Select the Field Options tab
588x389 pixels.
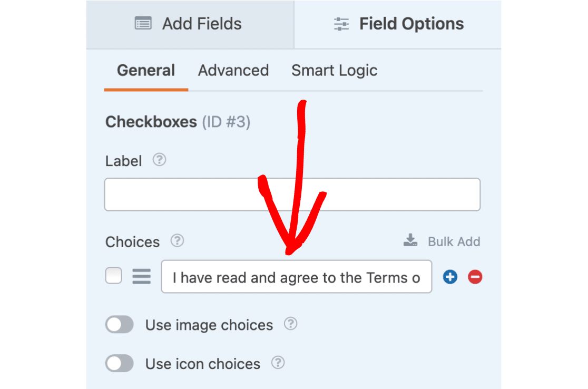click(x=398, y=24)
